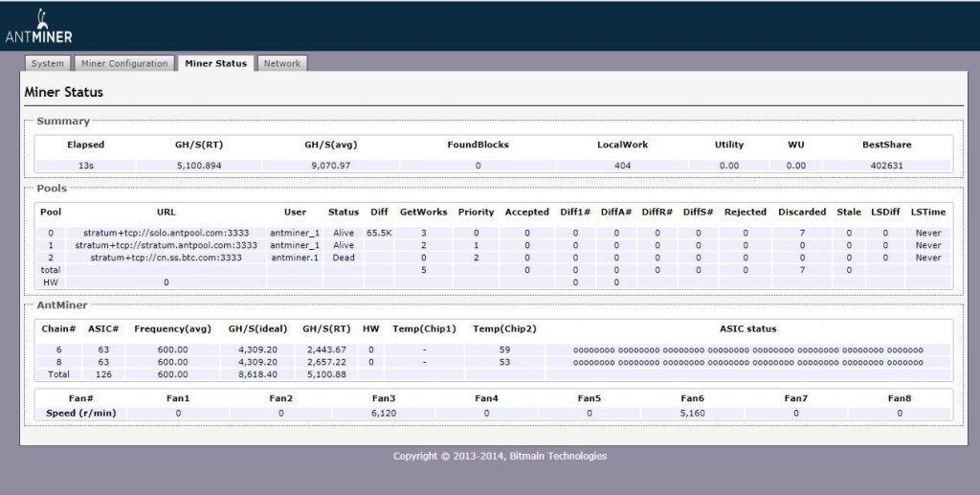The image size is (980, 495).
Task: Click Fan6 speed value 5,160
Action: tap(693, 413)
